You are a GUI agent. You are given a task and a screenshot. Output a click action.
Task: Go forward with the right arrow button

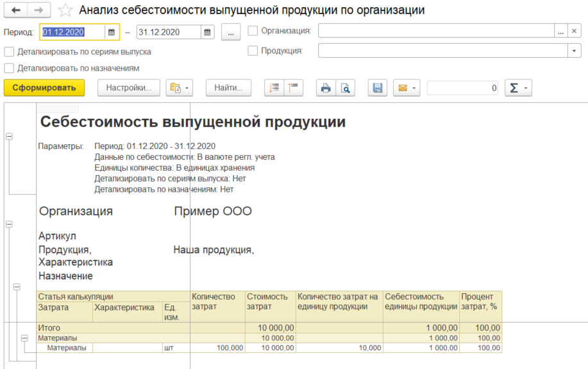click(39, 10)
